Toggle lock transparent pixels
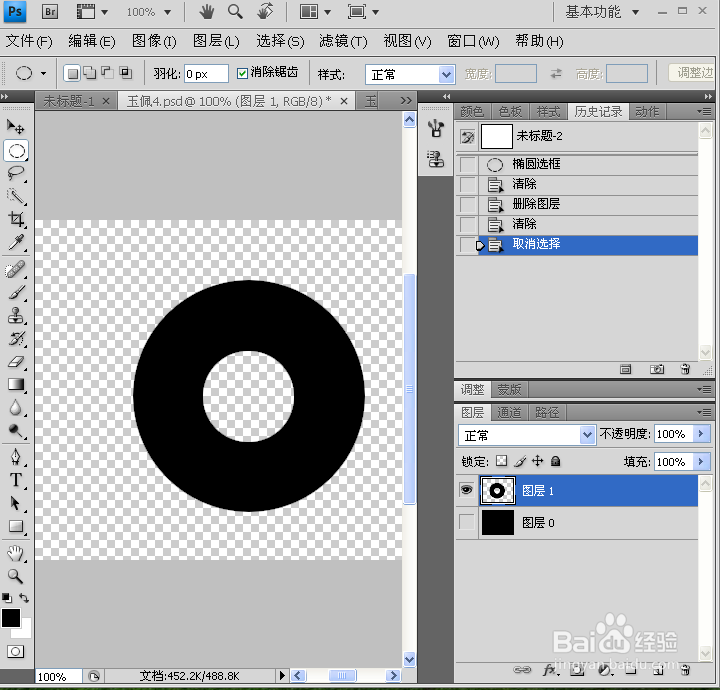 click(x=501, y=461)
